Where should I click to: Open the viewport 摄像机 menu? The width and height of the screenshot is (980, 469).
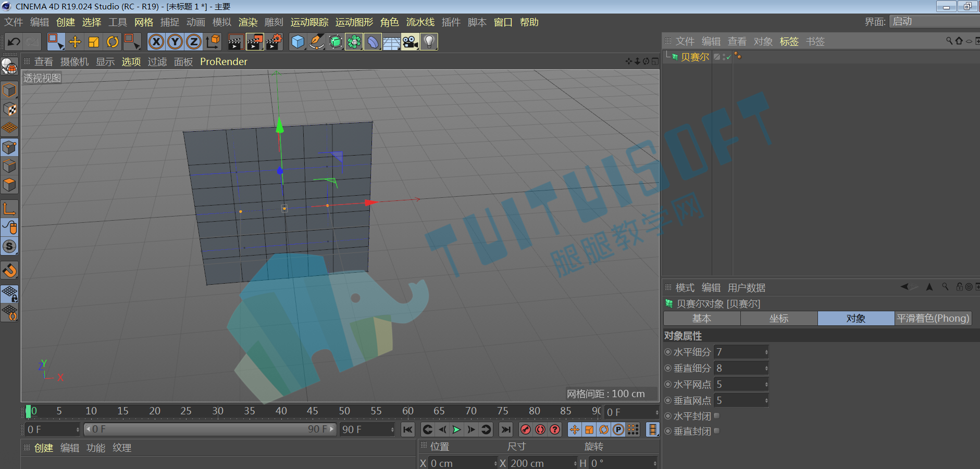tap(75, 62)
